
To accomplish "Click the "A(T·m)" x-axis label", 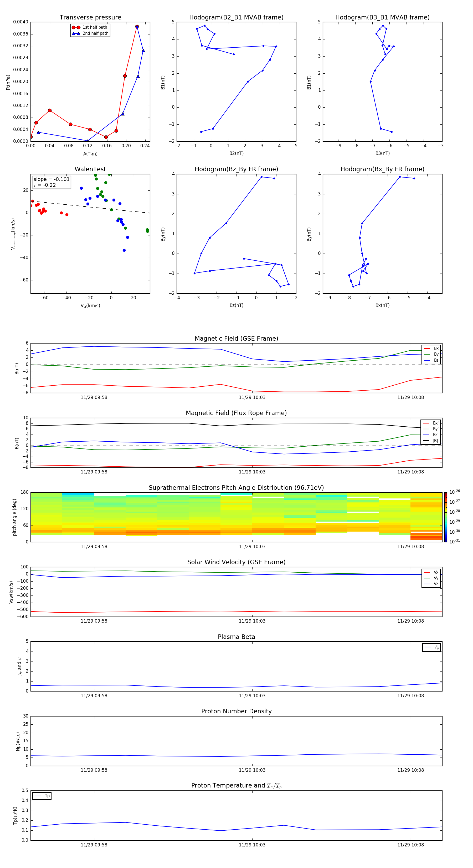I will click(x=90, y=154).
